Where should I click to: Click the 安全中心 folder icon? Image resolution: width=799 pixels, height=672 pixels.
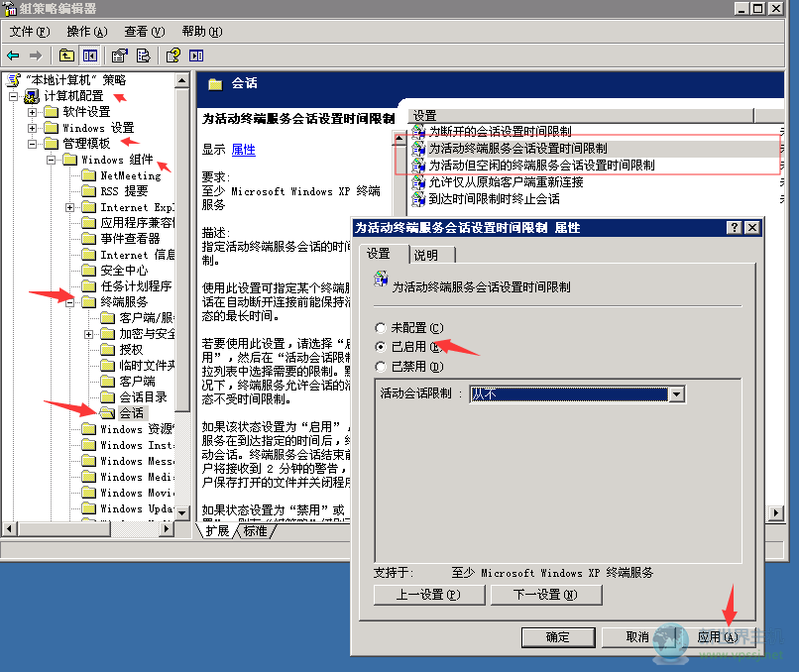pos(88,270)
